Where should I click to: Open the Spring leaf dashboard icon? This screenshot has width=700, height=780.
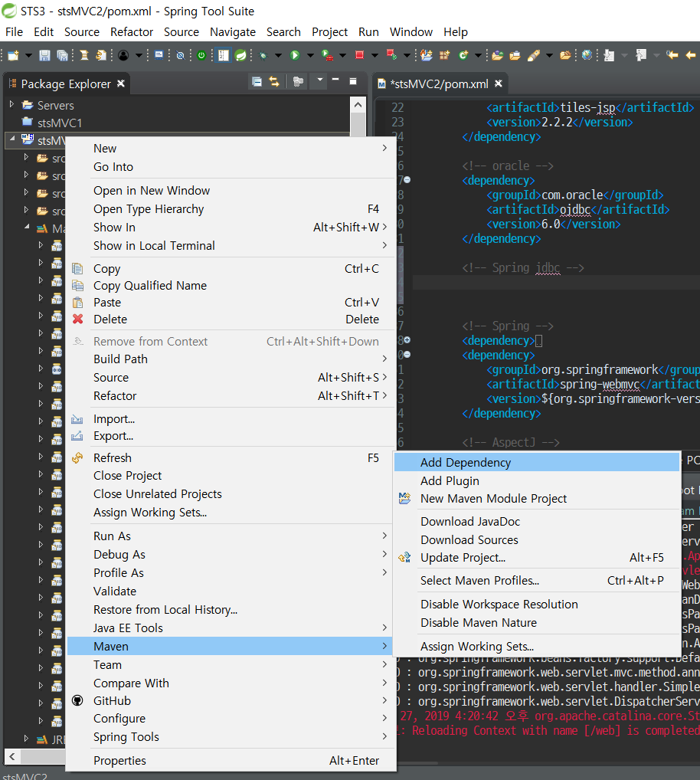click(x=240, y=55)
